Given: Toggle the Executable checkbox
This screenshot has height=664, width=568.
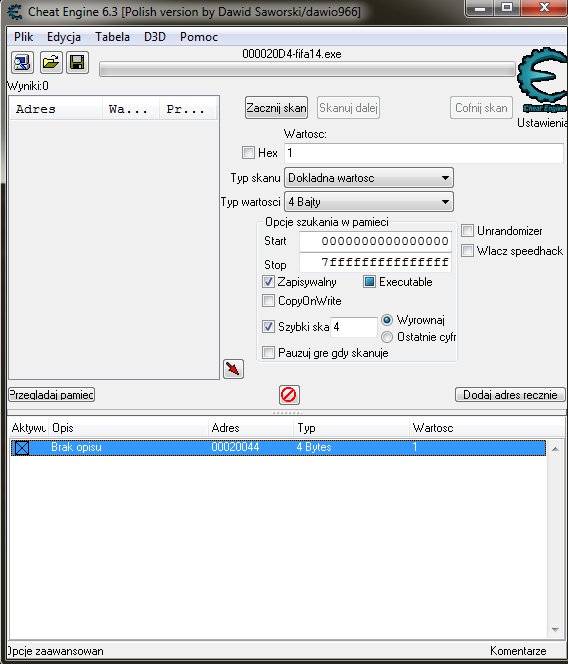Looking at the screenshot, I should click(369, 282).
